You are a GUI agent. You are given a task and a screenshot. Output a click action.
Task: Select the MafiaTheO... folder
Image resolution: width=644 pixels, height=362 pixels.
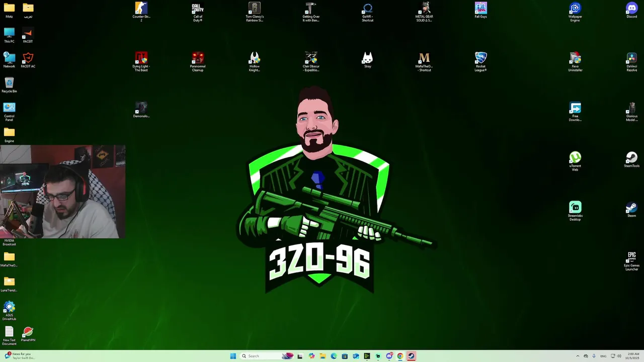tap(9, 259)
